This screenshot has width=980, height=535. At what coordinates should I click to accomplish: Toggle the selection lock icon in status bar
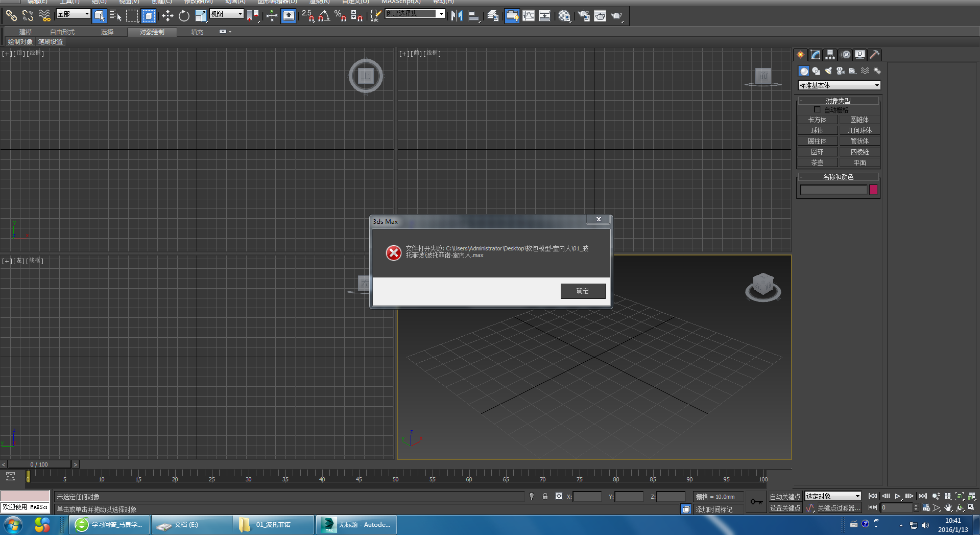pyautogui.click(x=545, y=496)
